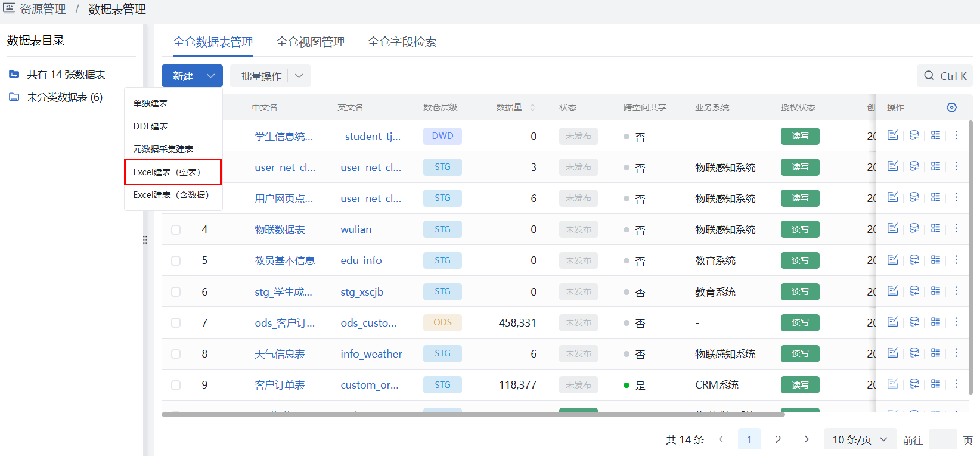The height and width of the screenshot is (456, 980).
Task: Open three-dot menu for wulian row
Action: pos(957,228)
